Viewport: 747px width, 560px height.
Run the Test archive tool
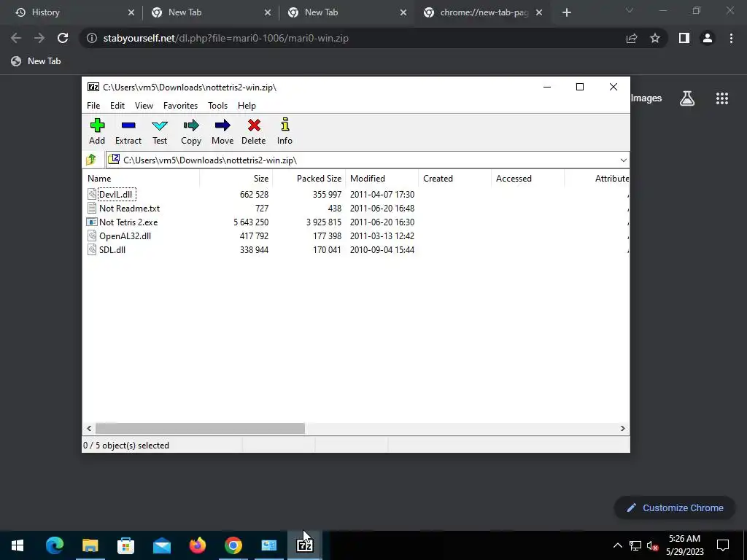160,131
